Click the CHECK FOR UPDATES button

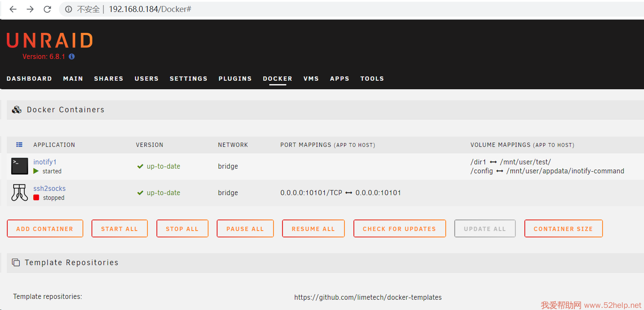[x=400, y=228]
